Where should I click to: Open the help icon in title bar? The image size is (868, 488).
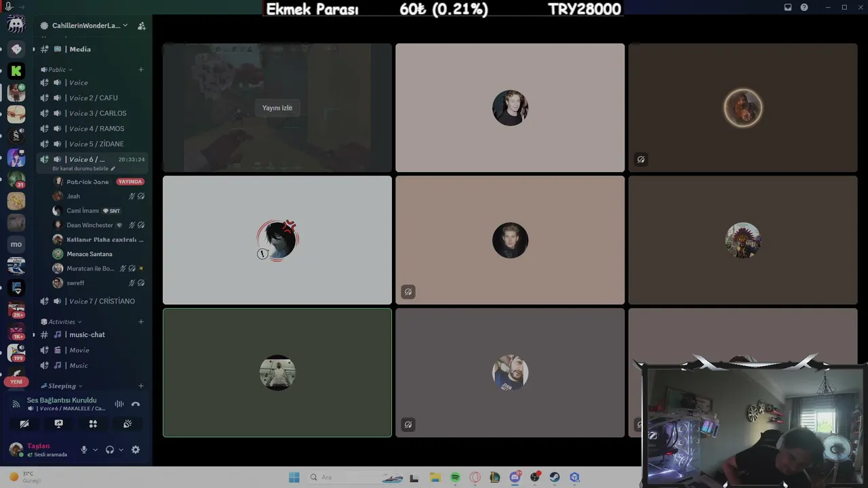[804, 7]
